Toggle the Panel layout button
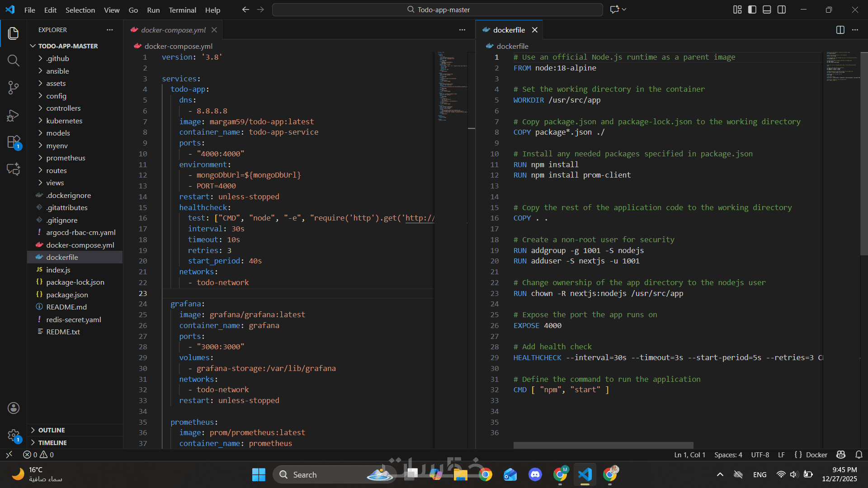This screenshot has width=868, height=488. 767,9
